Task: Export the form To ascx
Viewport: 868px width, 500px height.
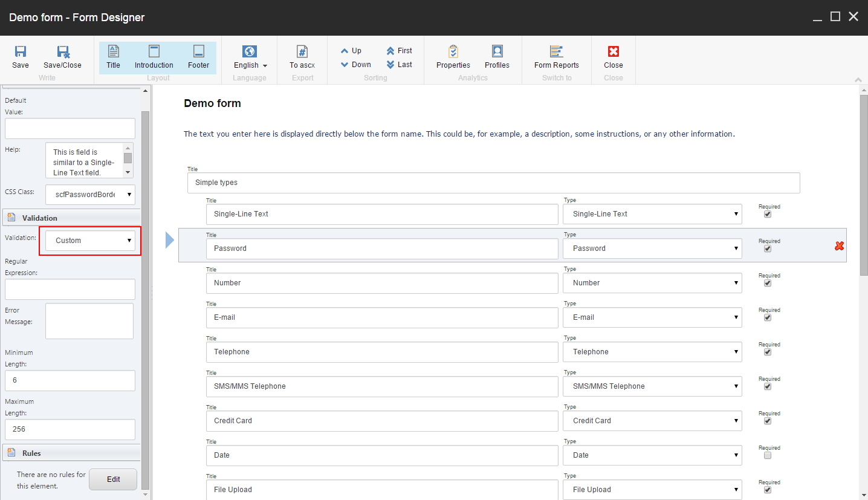Action: (302, 57)
